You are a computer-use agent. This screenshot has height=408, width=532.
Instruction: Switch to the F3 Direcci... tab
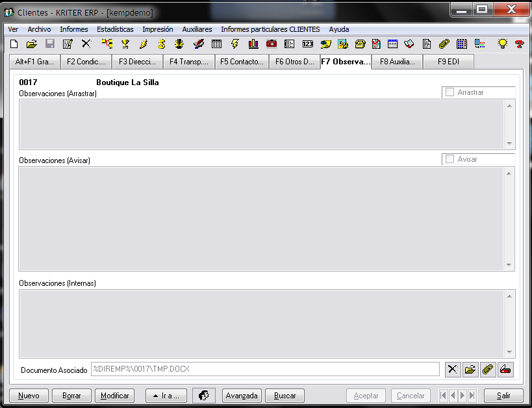click(x=138, y=62)
